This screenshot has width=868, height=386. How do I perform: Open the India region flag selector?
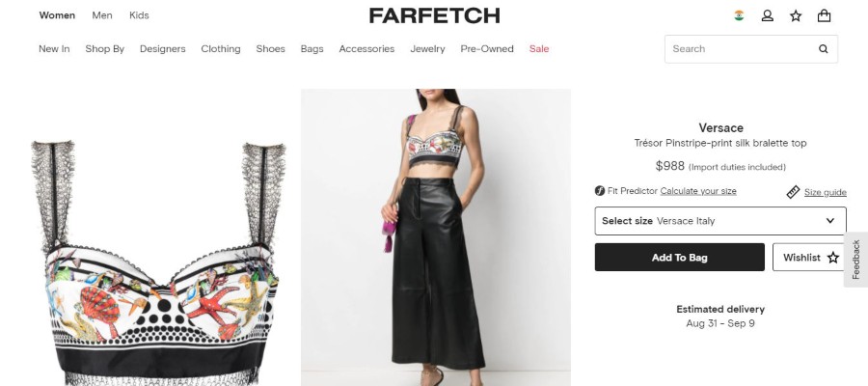[739, 15]
